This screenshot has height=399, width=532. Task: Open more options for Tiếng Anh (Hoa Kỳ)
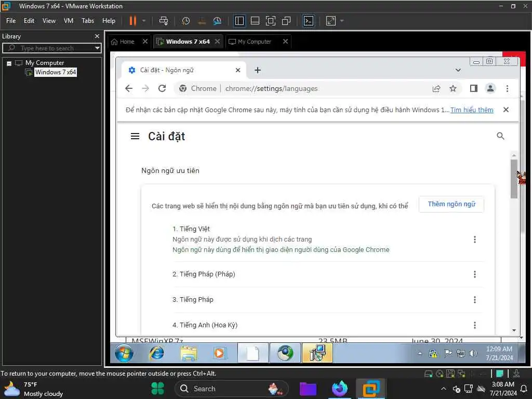[x=475, y=325]
